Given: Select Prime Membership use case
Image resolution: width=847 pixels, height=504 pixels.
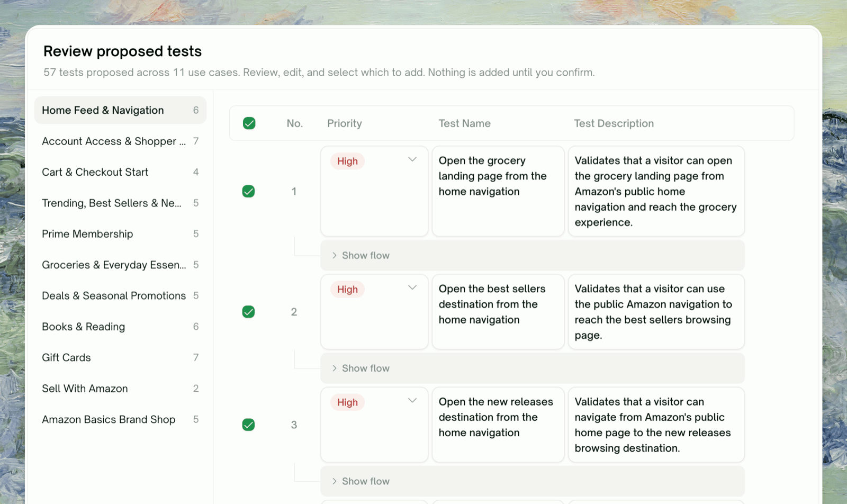Looking at the screenshot, I should point(120,234).
